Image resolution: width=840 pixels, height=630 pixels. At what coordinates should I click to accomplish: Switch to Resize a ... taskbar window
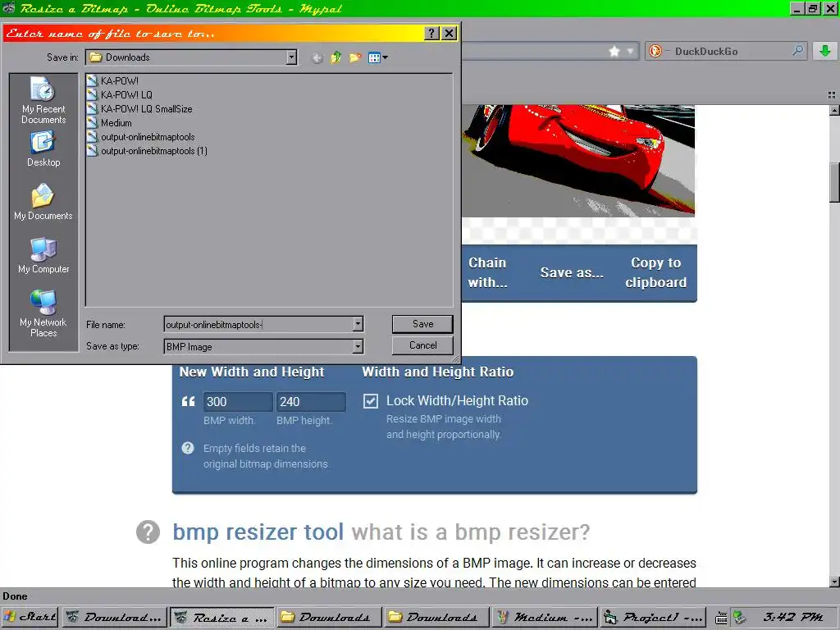click(x=221, y=617)
